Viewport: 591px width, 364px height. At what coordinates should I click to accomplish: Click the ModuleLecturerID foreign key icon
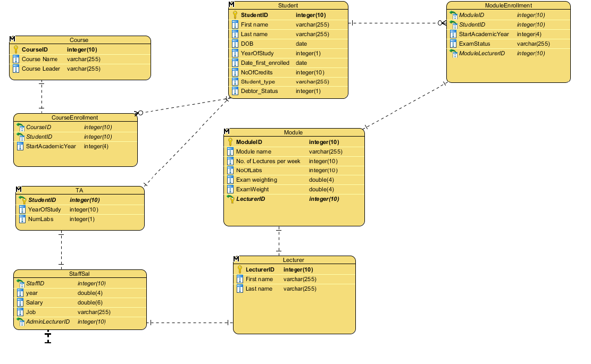coord(453,54)
